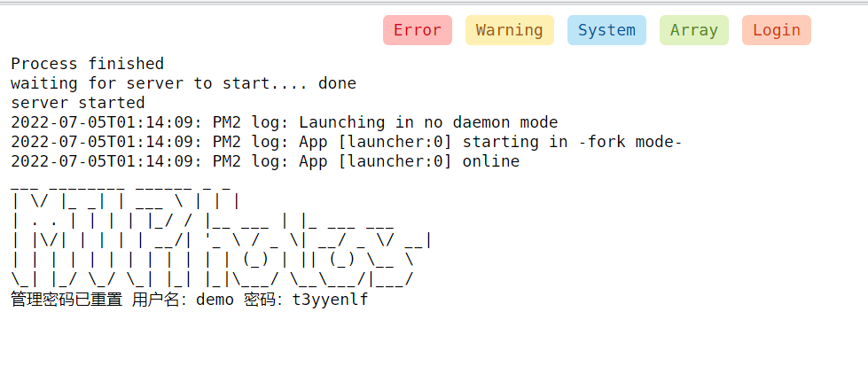Click the password text 't3yyenlf'
Viewport: 868px width, 382px height.
(330, 300)
